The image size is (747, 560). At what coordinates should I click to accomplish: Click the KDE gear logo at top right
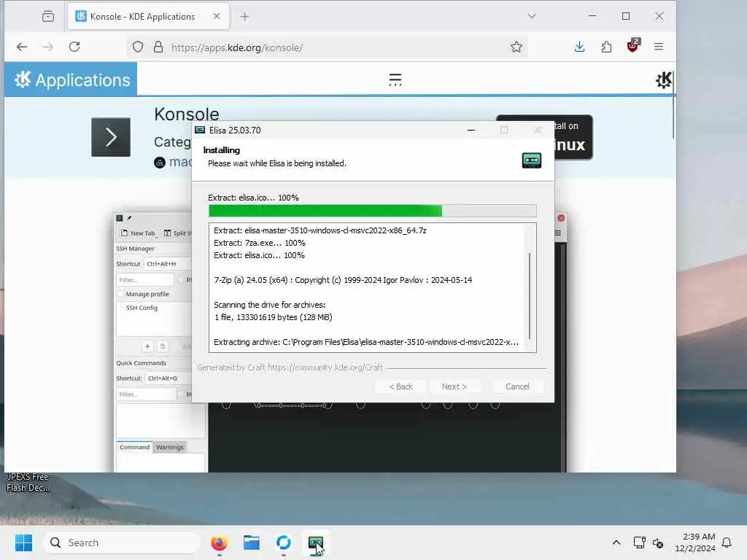pos(664,80)
